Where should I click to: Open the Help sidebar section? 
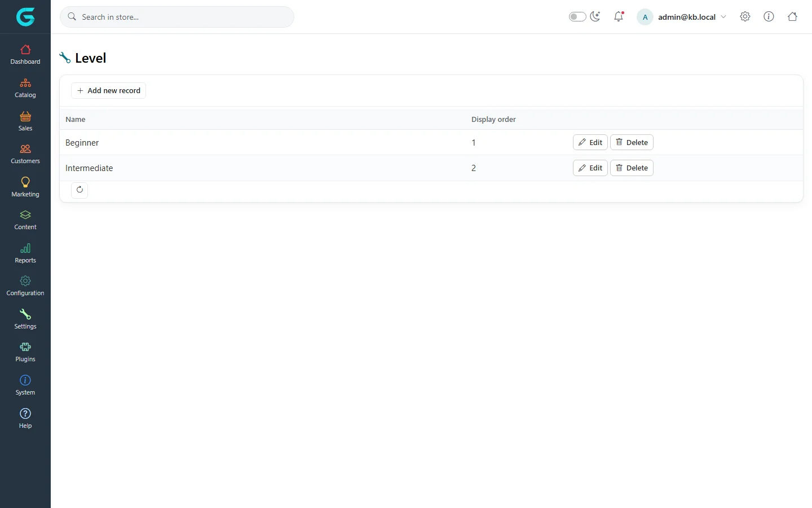(x=25, y=419)
